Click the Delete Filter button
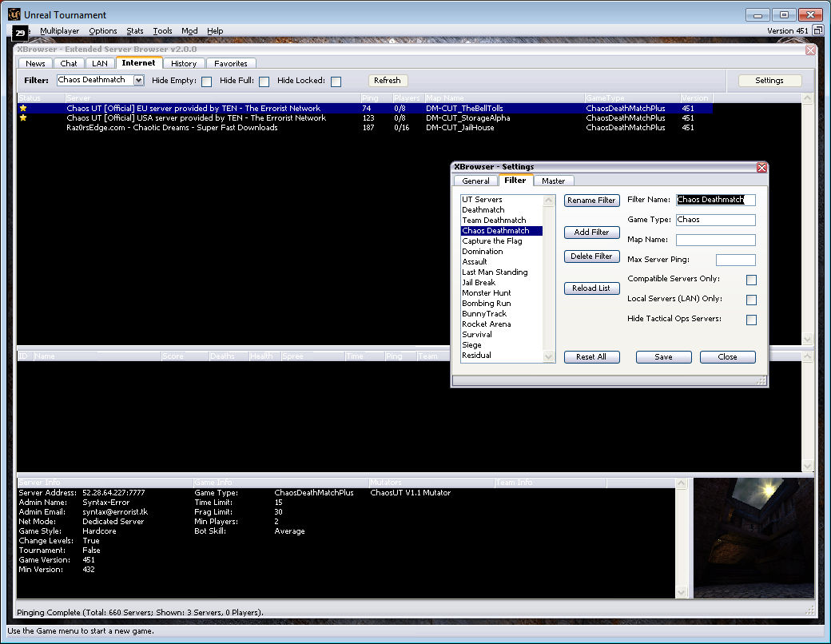Screen dimensions: 831x644 (591, 256)
